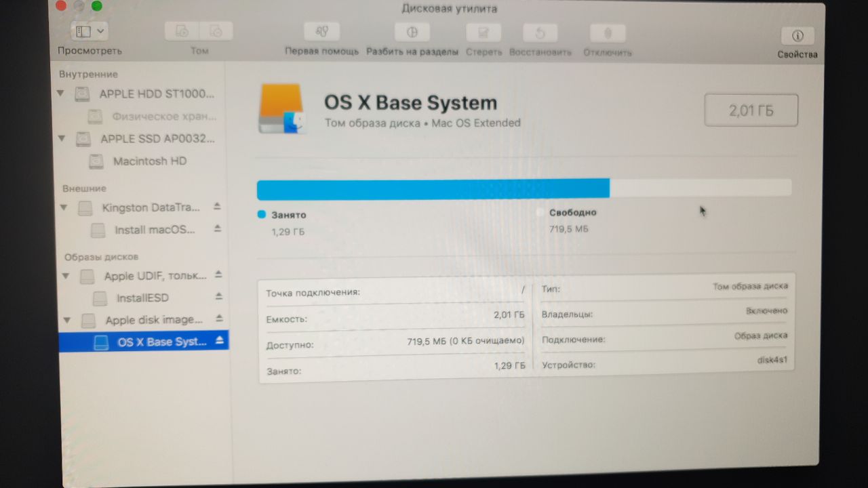Collapse the APPLE SSD AP0032 disk
The image size is (868, 488).
[62, 138]
